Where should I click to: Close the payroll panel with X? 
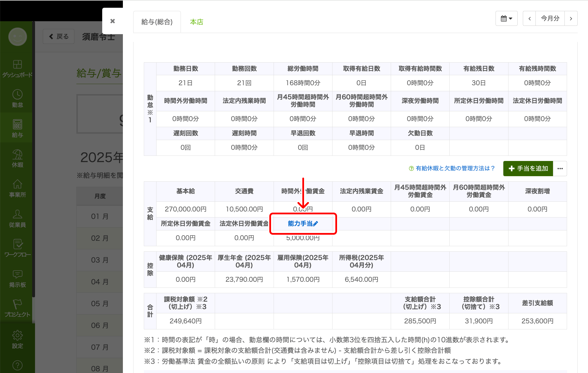[x=113, y=21]
